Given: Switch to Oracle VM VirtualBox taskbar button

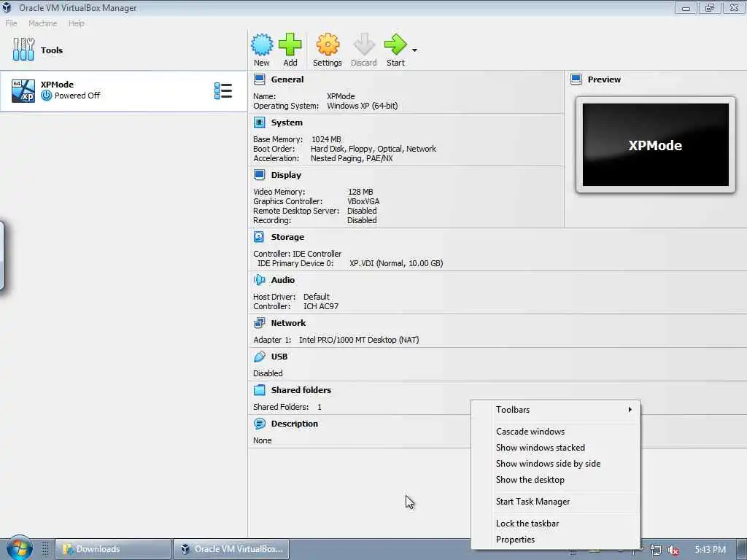Looking at the screenshot, I should pyautogui.click(x=231, y=549).
